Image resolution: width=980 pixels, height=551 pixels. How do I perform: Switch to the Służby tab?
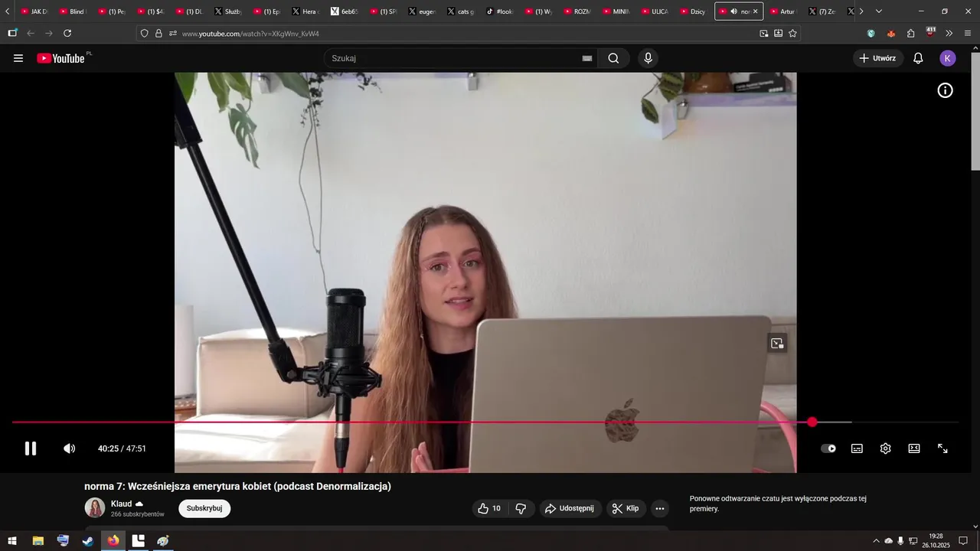[228, 11]
